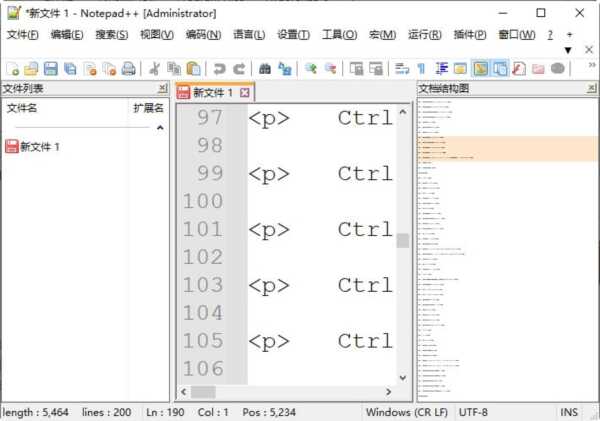
Task: Paste using the clipboard icon
Action: pyautogui.click(x=193, y=69)
